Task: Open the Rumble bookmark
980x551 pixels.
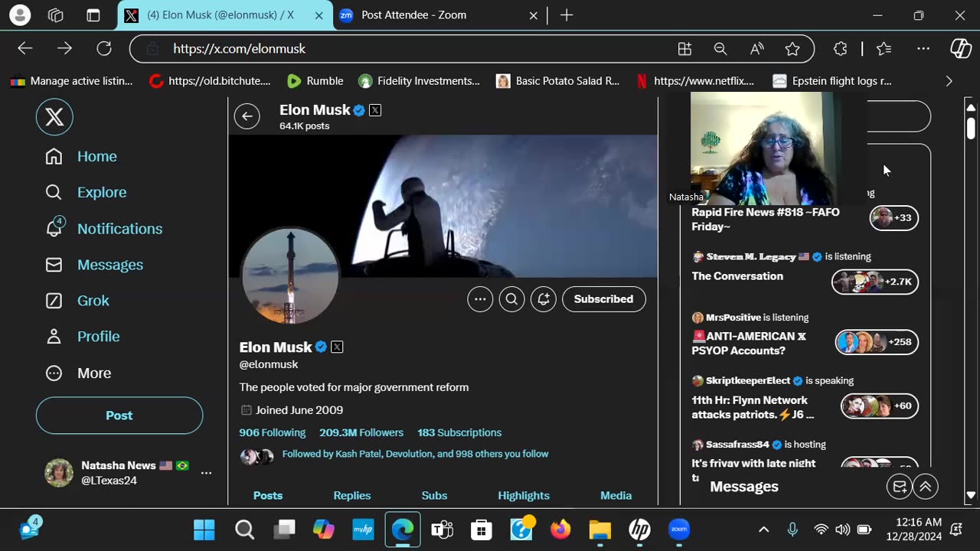Action: click(315, 80)
